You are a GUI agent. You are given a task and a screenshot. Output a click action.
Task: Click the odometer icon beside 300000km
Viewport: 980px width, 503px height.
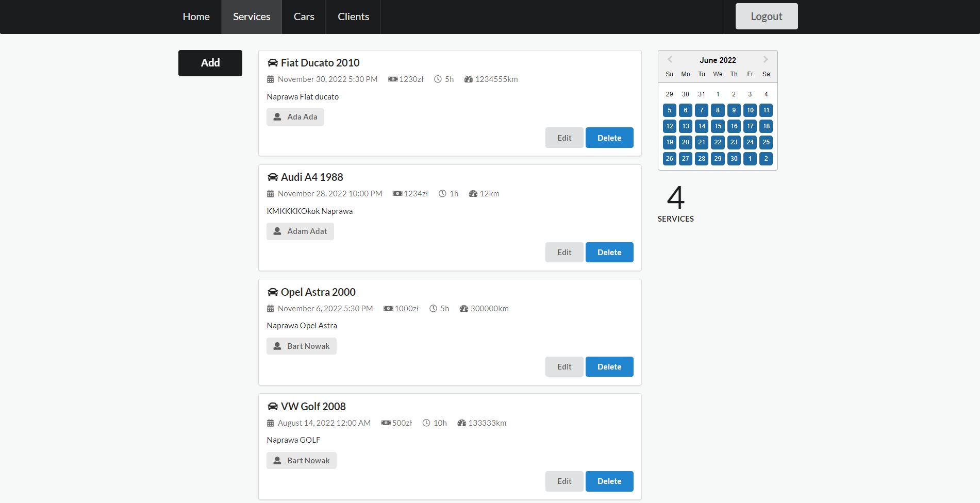click(464, 309)
